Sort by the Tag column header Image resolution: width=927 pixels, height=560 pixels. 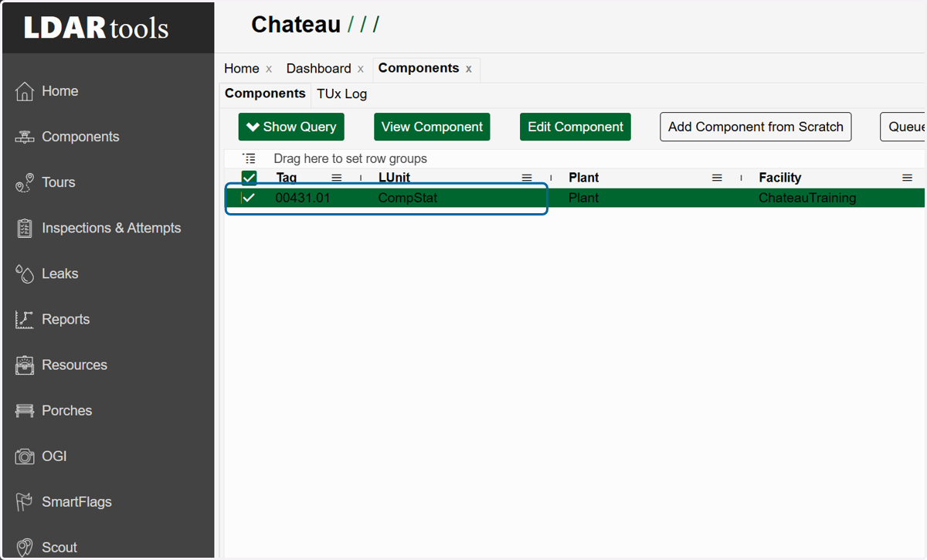(x=287, y=178)
